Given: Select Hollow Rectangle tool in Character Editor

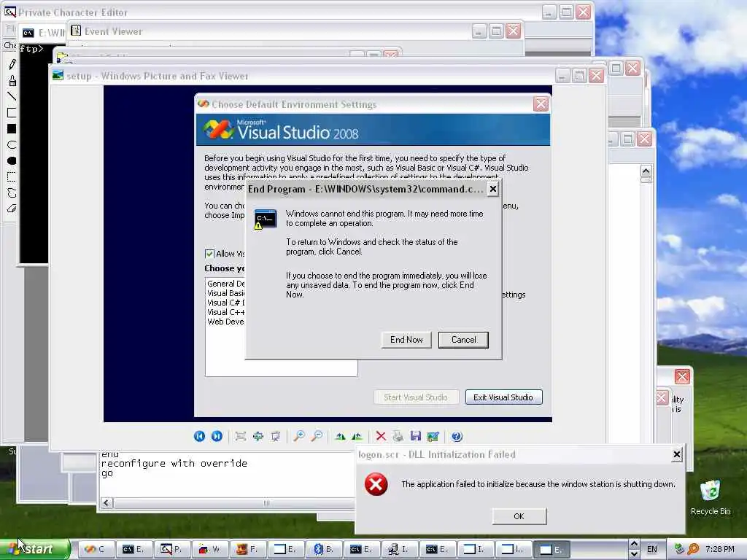Looking at the screenshot, I should pos(12,113).
